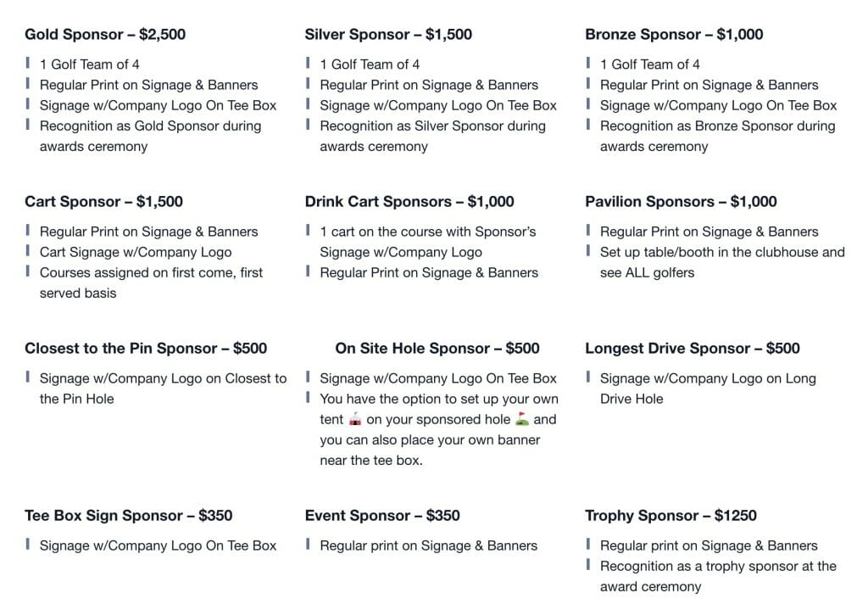Screen dimensions: 868x615
Task: Select the Pavilion Sponsors – $1,000 heading
Action: (x=681, y=202)
